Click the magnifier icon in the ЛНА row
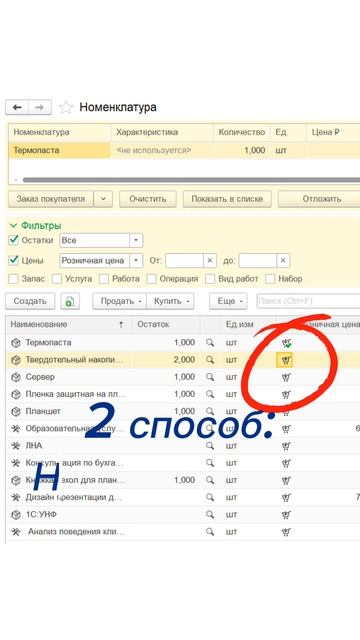Screen dimensions: 360x640 pos(210,445)
